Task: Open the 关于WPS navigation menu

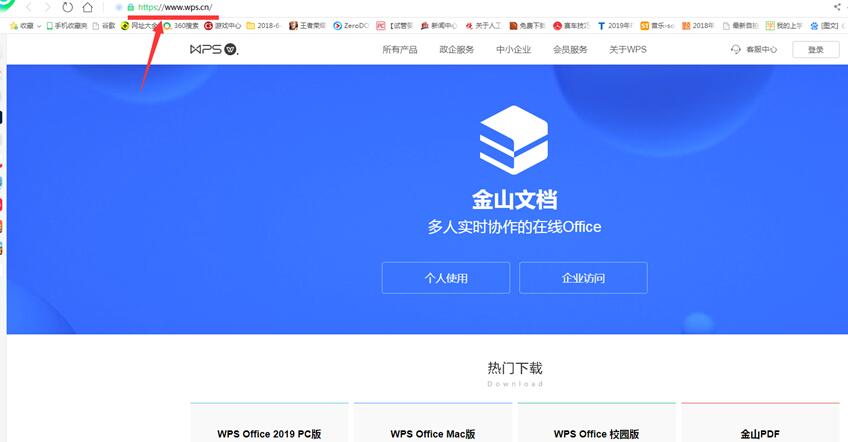Action: click(x=627, y=49)
